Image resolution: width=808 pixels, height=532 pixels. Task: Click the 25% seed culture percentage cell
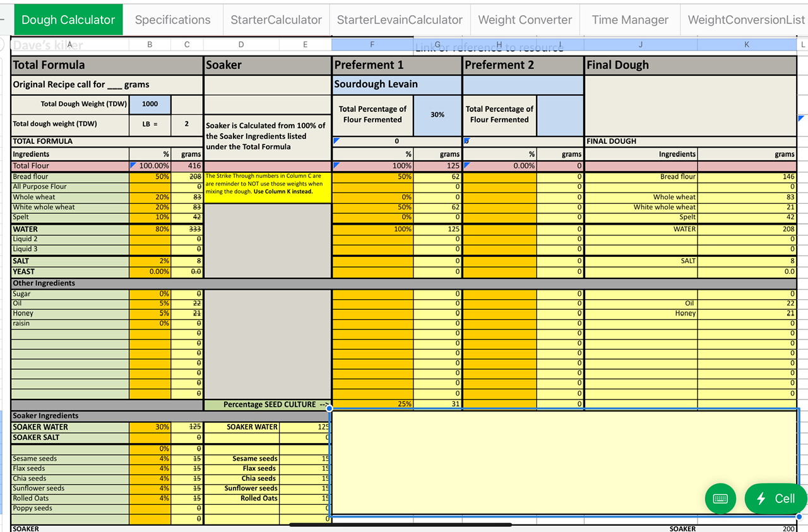(x=373, y=405)
